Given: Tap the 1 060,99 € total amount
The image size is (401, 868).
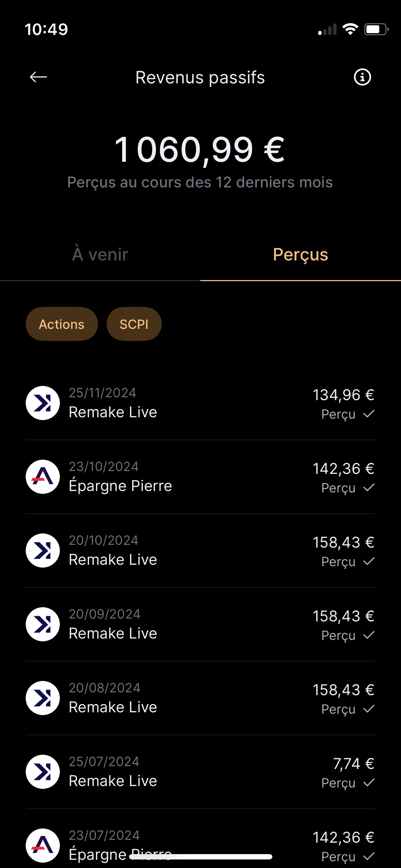Looking at the screenshot, I should point(200,150).
